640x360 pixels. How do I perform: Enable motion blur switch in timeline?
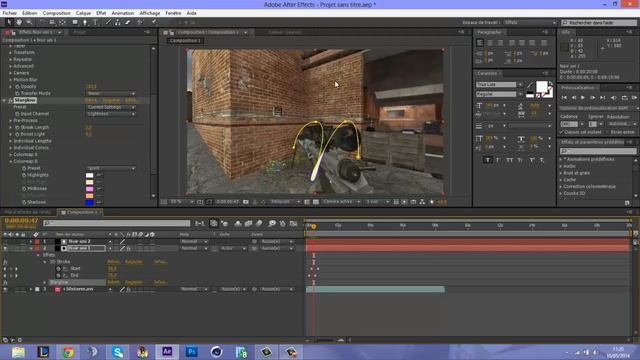tap(259, 223)
